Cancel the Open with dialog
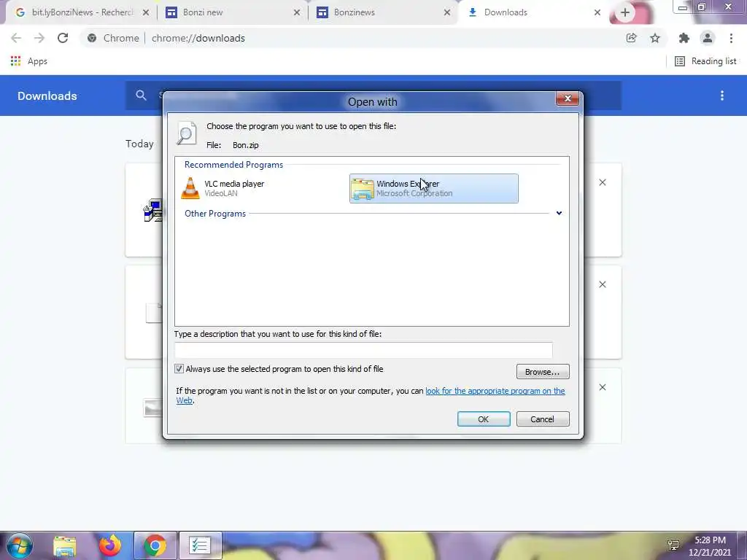747x560 pixels. pyautogui.click(x=543, y=419)
